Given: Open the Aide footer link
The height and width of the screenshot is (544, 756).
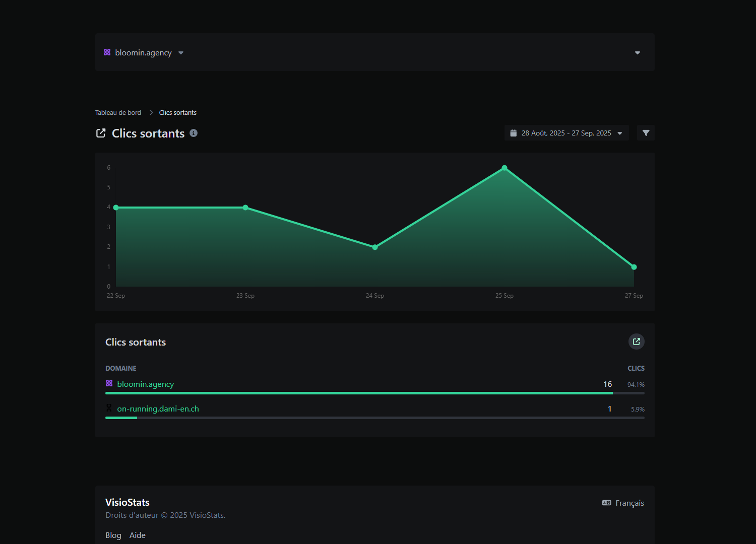Looking at the screenshot, I should click(x=137, y=535).
